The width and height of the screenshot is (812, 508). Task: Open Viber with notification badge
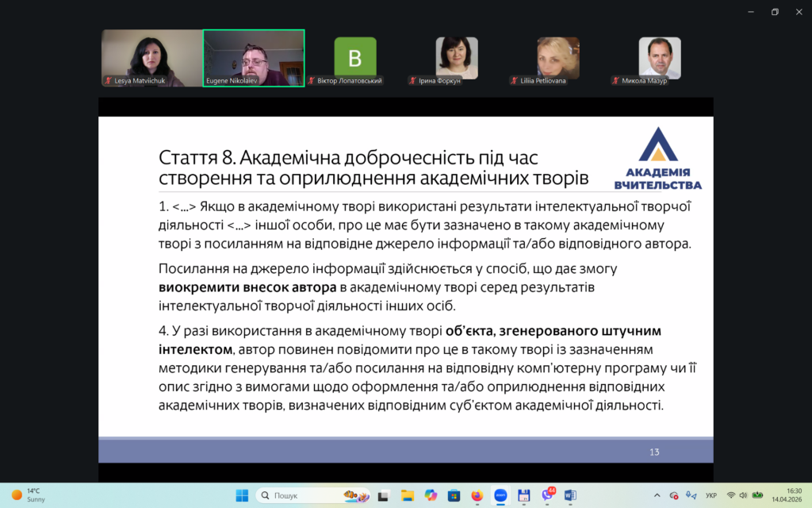[x=546, y=495]
